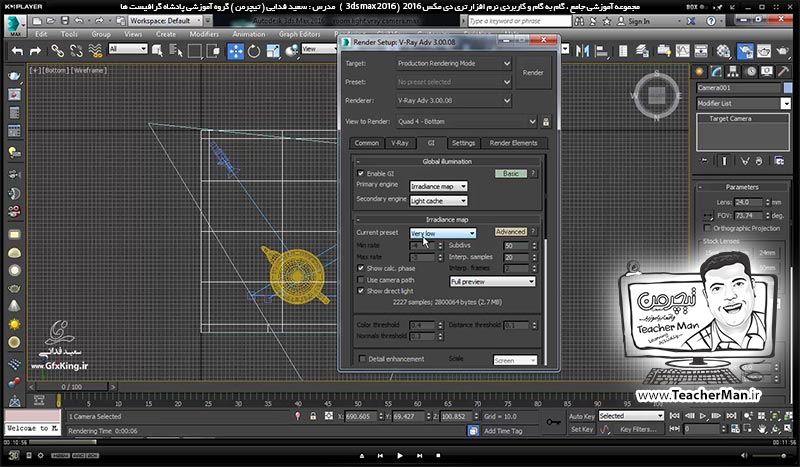The width and height of the screenshot is (800, 467).
Task: Enable the Orthographic Projection checkbox
Action: [x=707, y=228]
